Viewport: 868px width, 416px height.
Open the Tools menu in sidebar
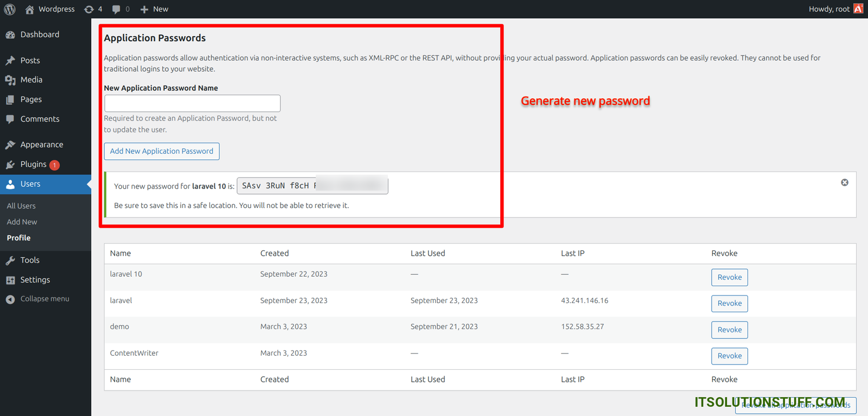pos(30,260)
